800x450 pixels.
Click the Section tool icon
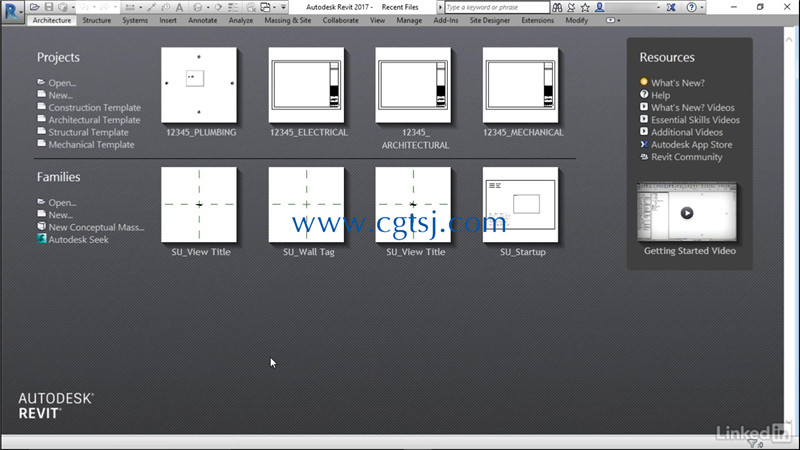coord(218,7)
